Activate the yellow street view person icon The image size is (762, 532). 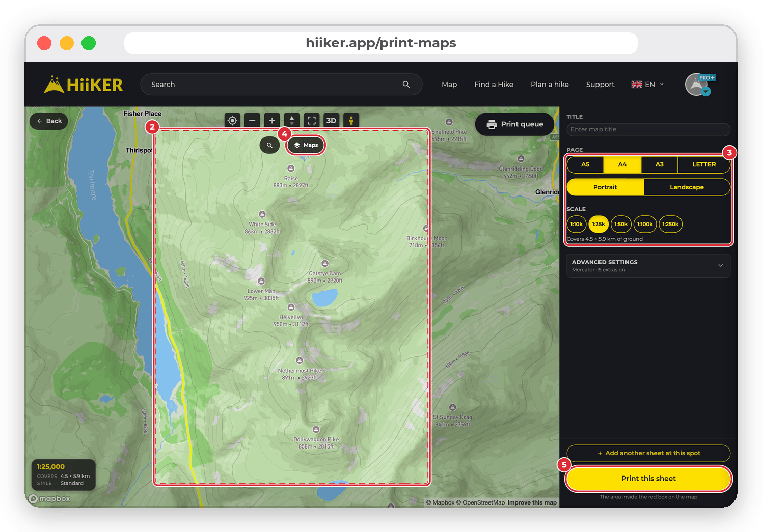351,120
